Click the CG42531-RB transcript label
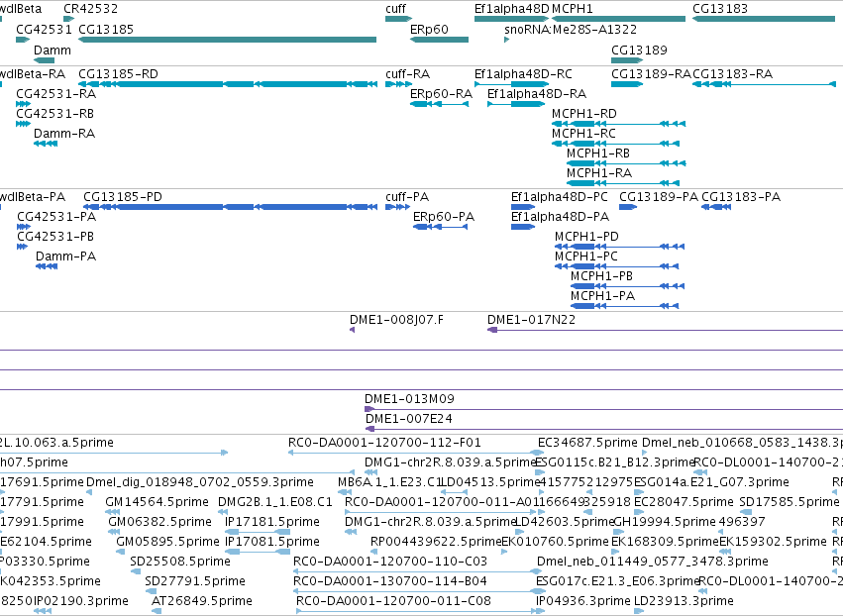The image size is (843, 616). point(54,114)
